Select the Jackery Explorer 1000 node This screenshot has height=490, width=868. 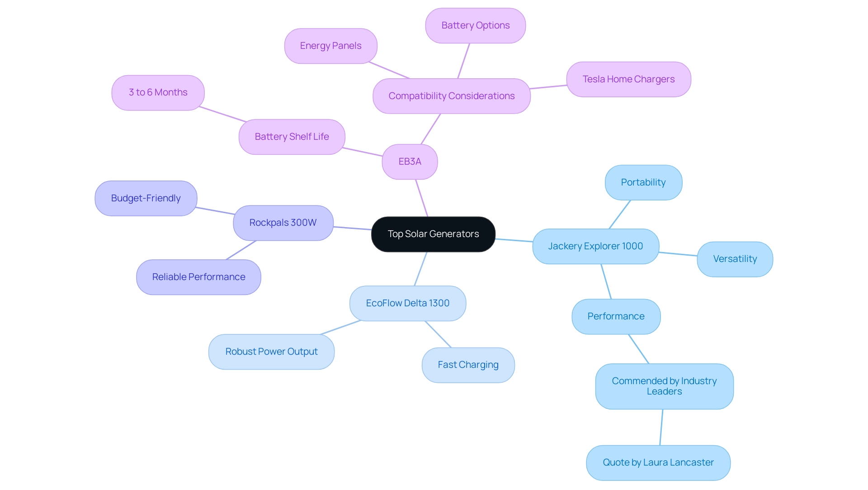point(595,246)
